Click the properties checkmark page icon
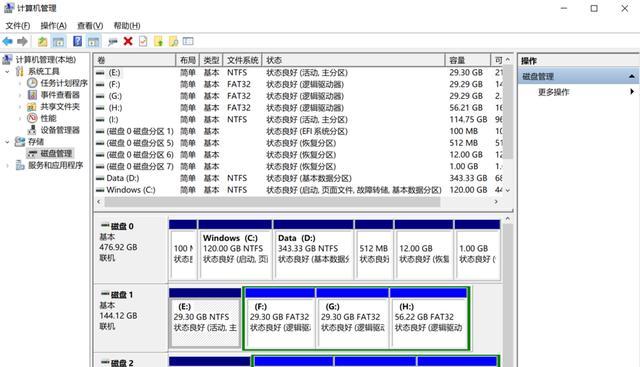The height and width of the screenshot is (367, 640). (x=143, y=41)
